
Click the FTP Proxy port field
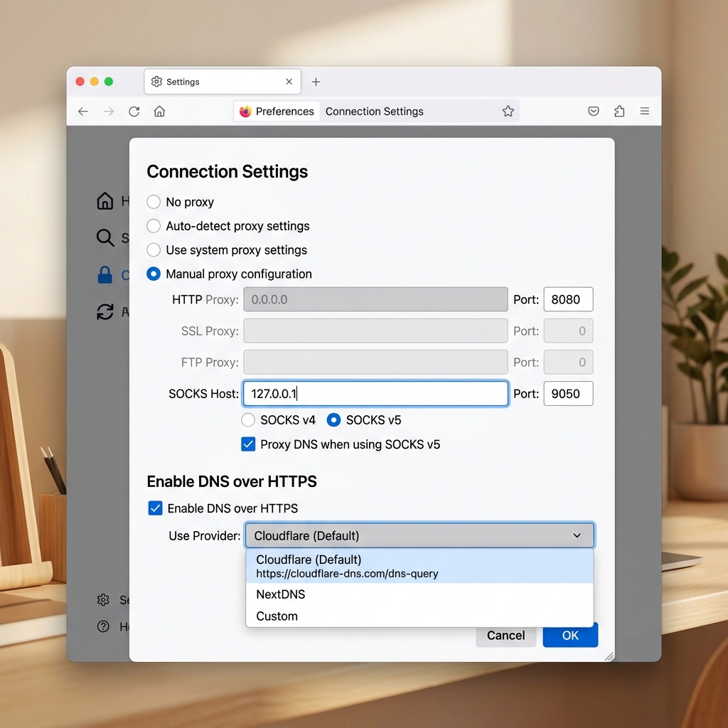tap(568, 362)
